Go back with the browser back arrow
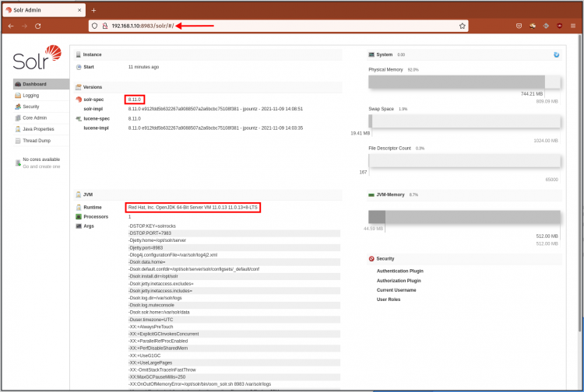The image size is (584, 392). (11, 26)
